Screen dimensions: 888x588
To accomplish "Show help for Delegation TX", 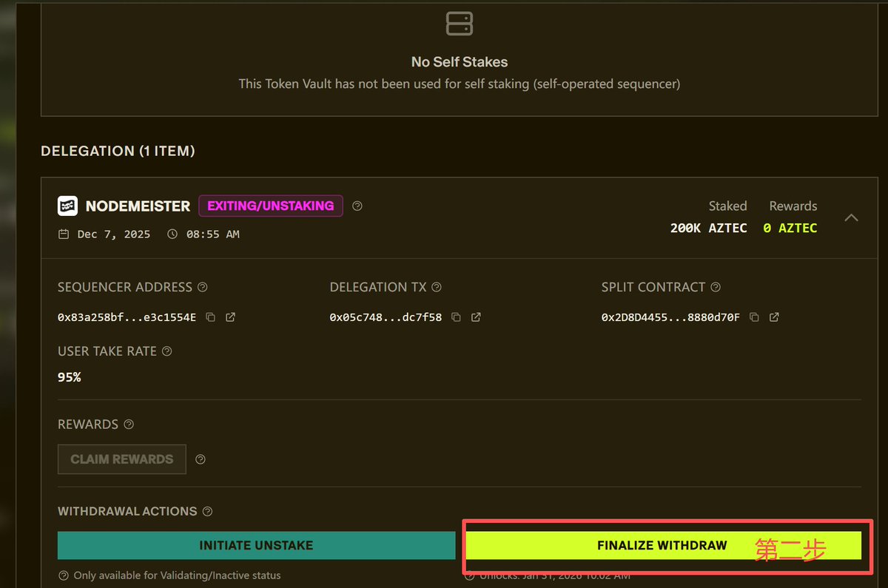I will 437,287.
